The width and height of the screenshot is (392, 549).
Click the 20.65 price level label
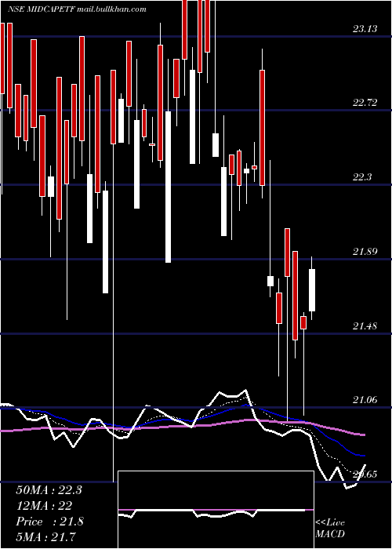pyautogui.click(x=365, y=474)
